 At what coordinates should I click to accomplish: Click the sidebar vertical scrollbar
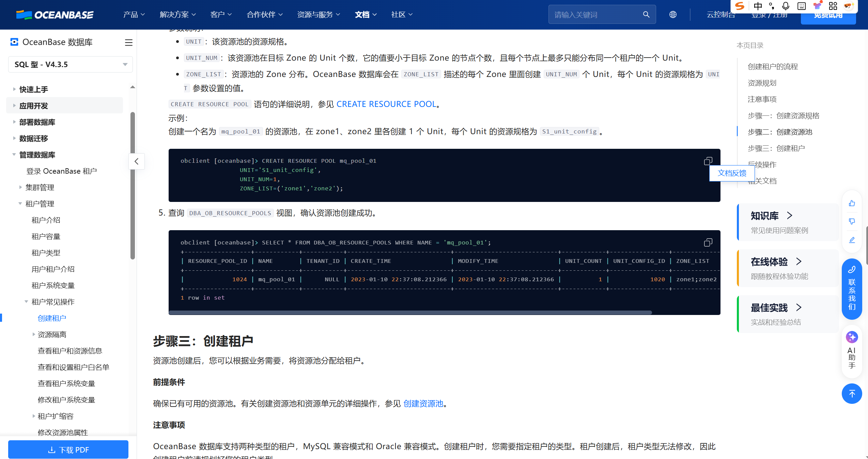coord(133,186)
